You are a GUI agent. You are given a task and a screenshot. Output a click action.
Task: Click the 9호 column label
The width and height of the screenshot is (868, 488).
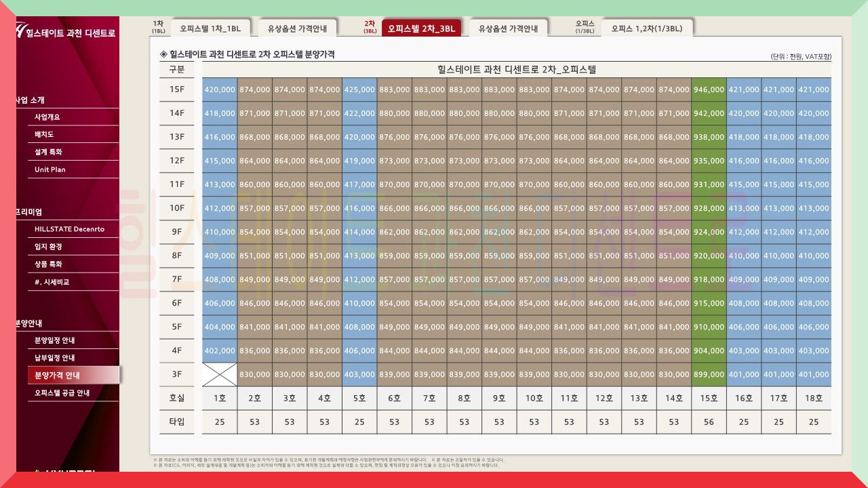pyautogui.click(x=499, y=399)
